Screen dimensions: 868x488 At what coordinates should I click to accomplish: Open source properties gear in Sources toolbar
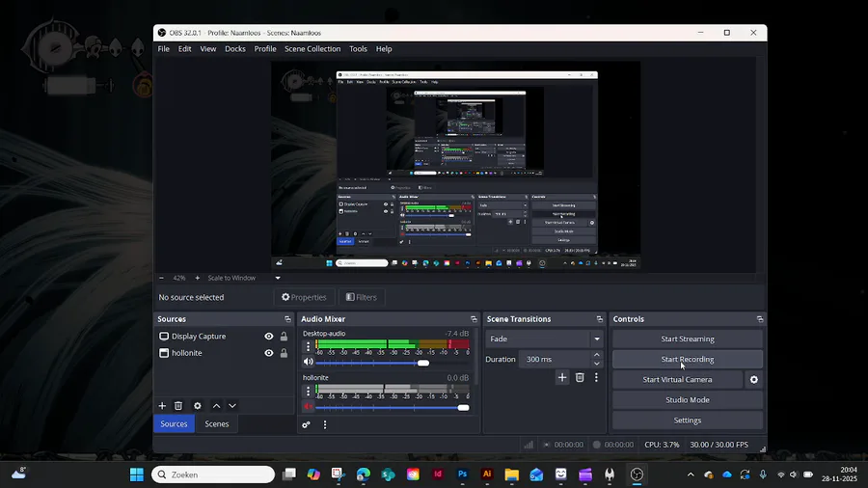pyautogui.click(x=197, y=406)
